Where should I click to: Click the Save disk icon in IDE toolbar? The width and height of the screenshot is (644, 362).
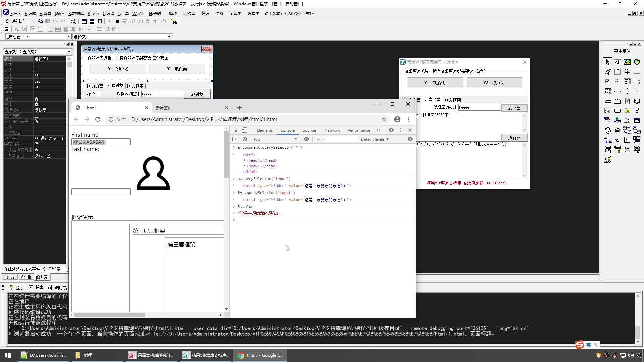click(22, 21)
